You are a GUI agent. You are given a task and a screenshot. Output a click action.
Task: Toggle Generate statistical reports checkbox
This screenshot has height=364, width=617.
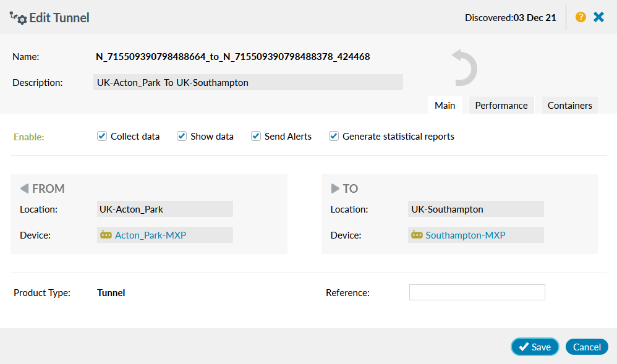point(334,136)
